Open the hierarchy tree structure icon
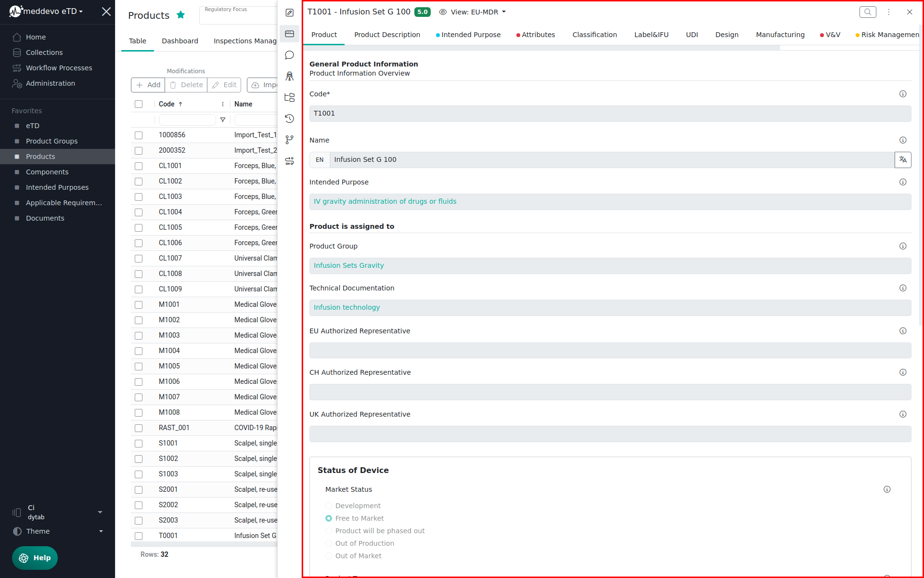This screenshot has height=578, width=924. 289,97
